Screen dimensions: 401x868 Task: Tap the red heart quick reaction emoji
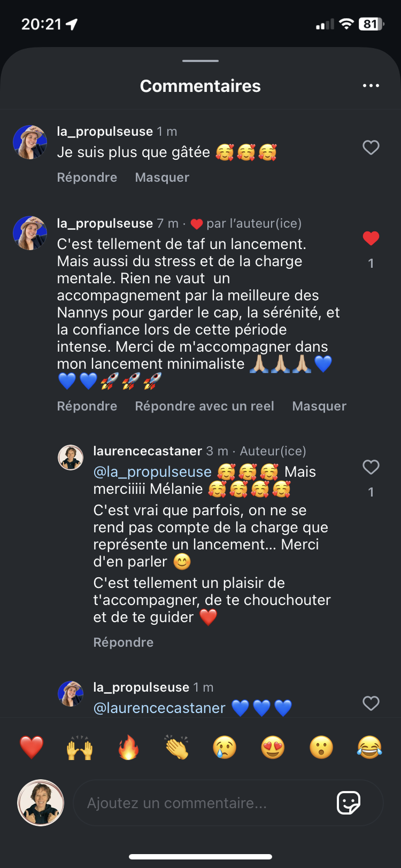(32, 747)
